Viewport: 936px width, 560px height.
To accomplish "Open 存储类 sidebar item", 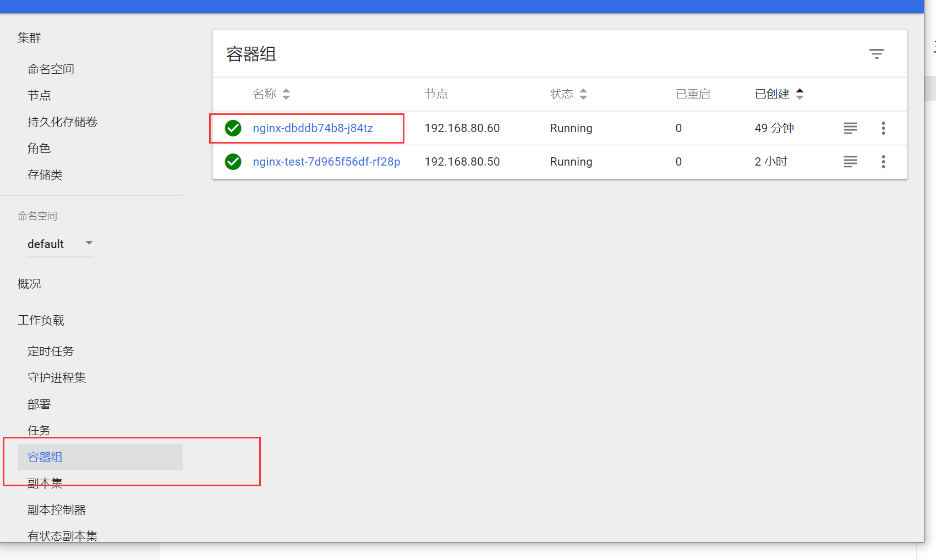I will 45,175.
